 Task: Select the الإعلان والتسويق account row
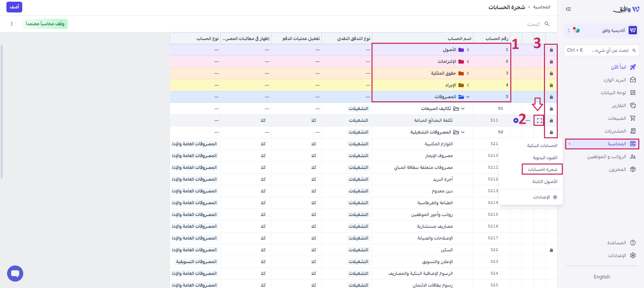(363, 262)
